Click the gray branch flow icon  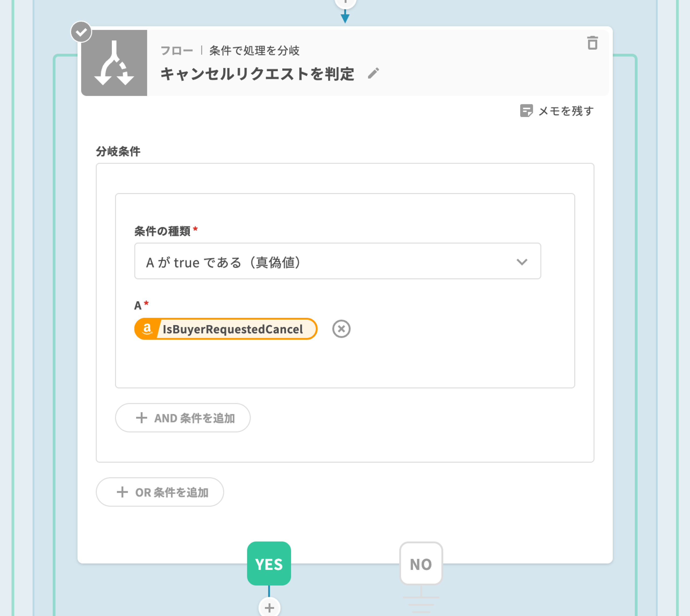(114, 63)
